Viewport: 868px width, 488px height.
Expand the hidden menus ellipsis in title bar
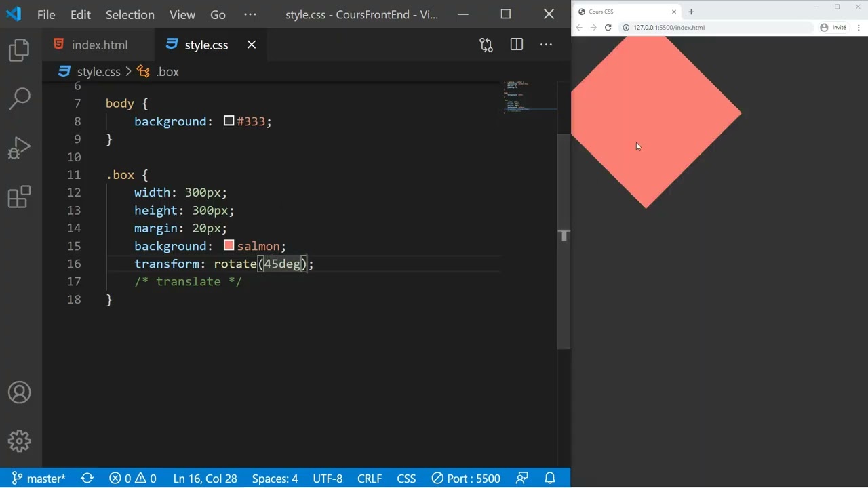pyautogui.click(x=250, y=14)
